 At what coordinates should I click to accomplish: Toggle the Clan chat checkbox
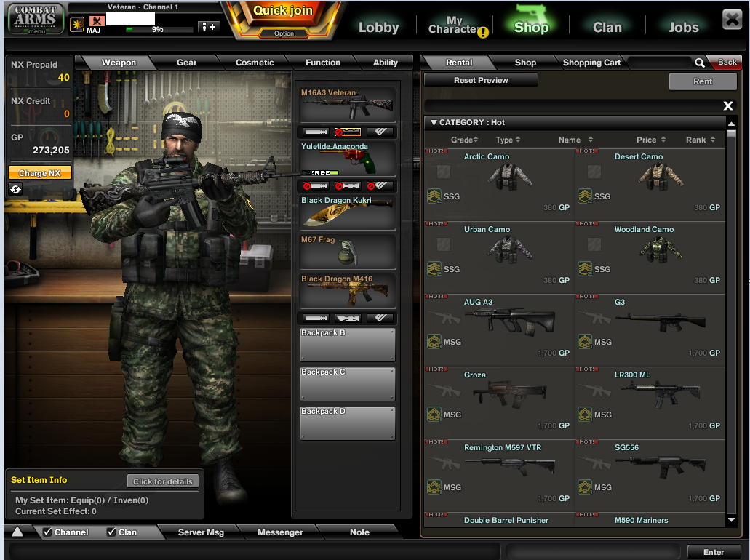[111, 532]
